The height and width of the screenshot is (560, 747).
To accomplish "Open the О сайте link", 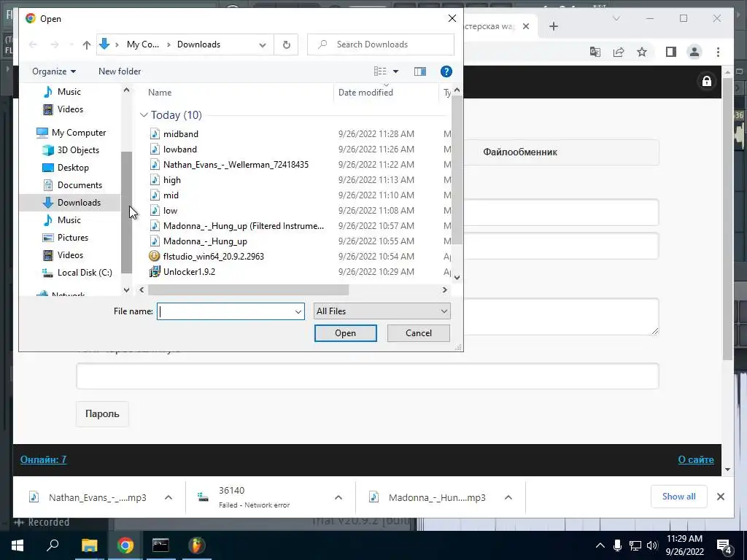I will 695,459.
